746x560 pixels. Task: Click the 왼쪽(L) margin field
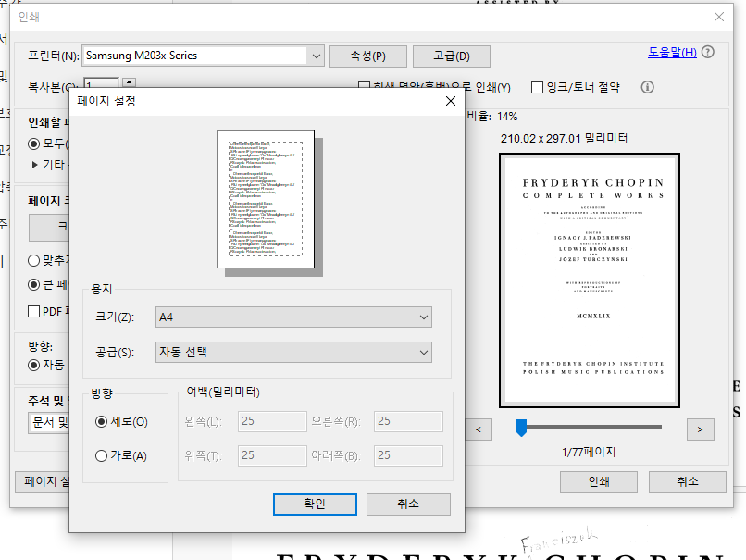coord(272,421)
